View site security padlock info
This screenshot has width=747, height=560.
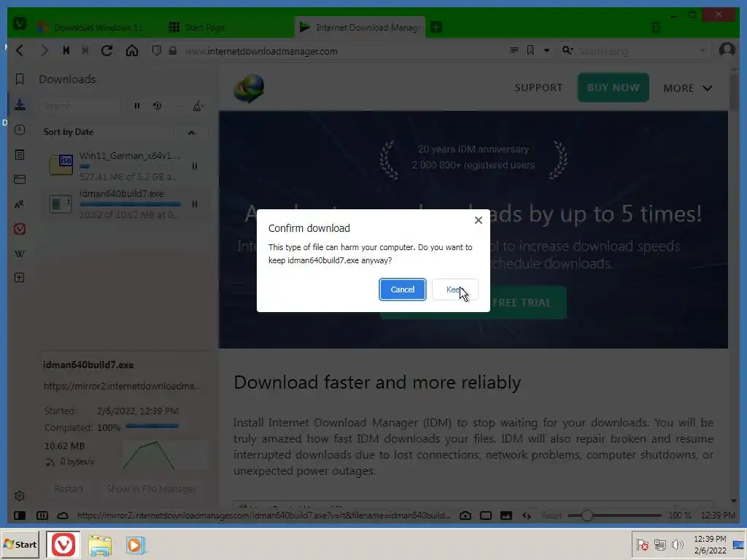coord(173,50)
